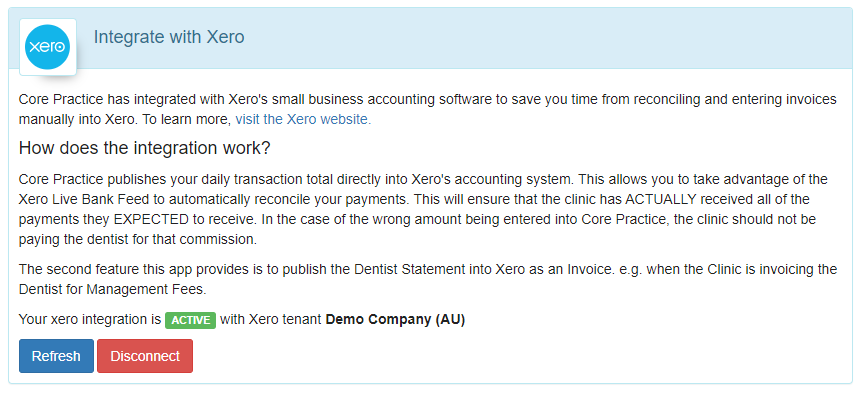Select the "Demo Company (AU)" tenant name
The image size is (856, 393).
[395, 319]
